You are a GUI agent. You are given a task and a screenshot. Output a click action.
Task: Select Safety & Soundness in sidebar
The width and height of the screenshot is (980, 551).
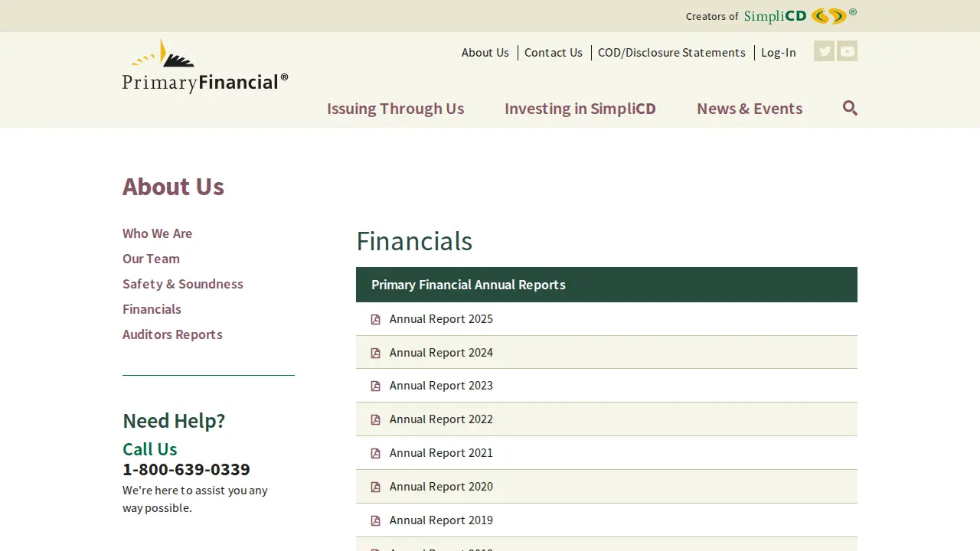pyautogui.click(x=183, y=284)
